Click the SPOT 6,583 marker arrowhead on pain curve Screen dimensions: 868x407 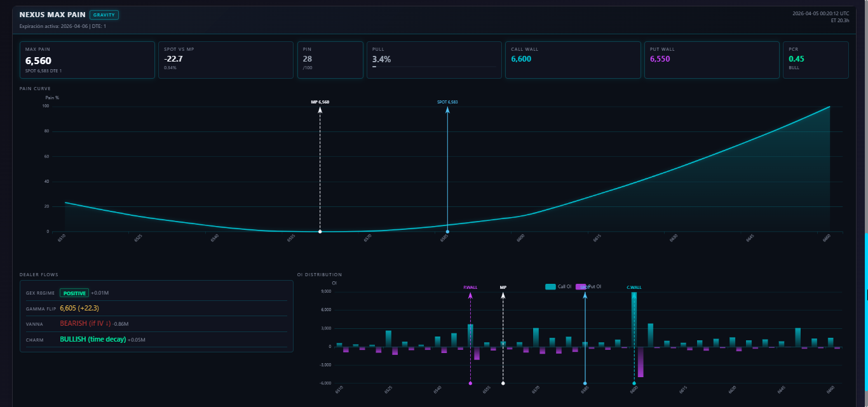447,110
